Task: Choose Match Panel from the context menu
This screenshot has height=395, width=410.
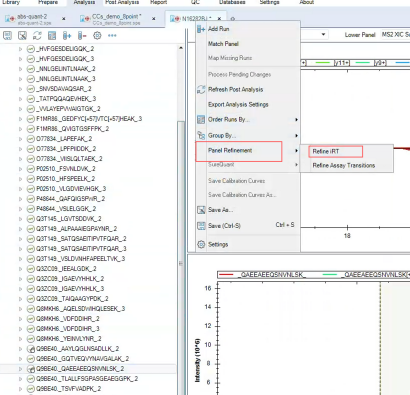Action: 223,44
